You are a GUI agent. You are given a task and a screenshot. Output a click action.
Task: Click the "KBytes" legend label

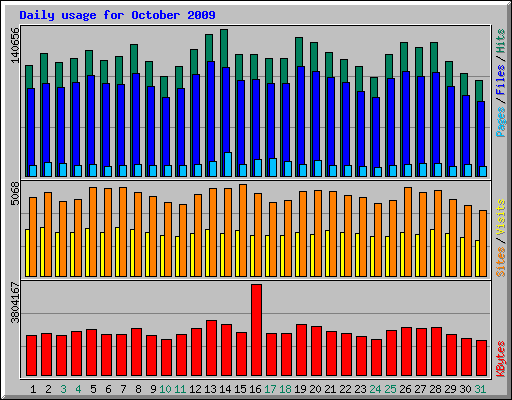(501, 359)
